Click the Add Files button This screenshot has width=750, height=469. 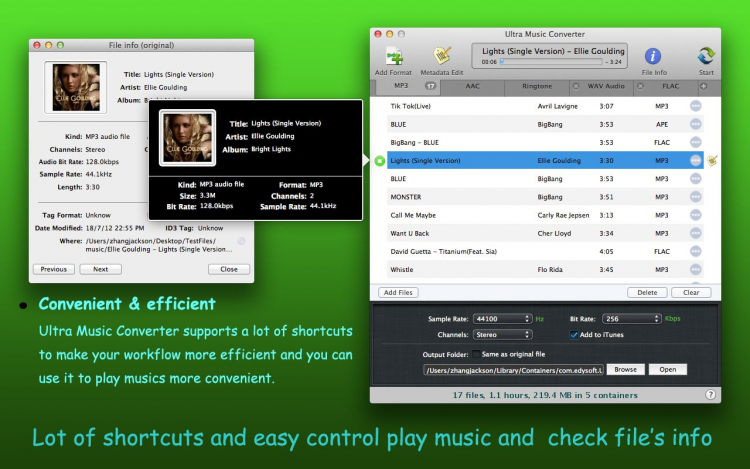pyautogui.click(x=398, y=293)
